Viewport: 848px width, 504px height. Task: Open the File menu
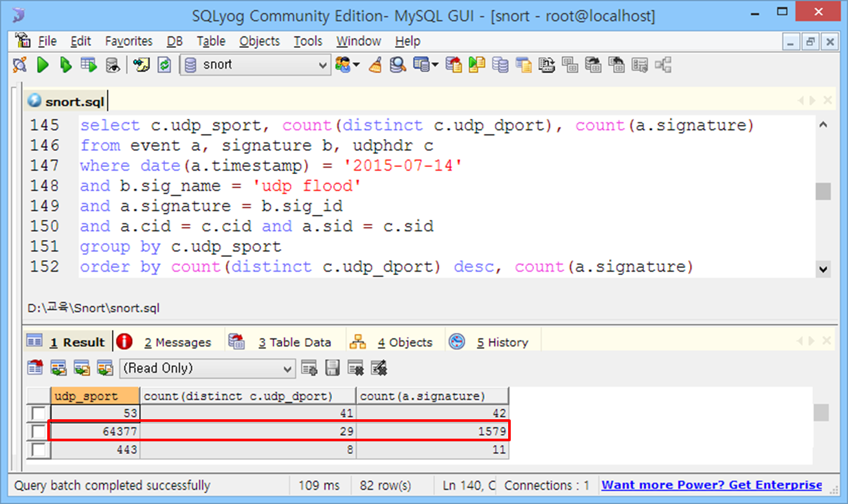point(47,41)
